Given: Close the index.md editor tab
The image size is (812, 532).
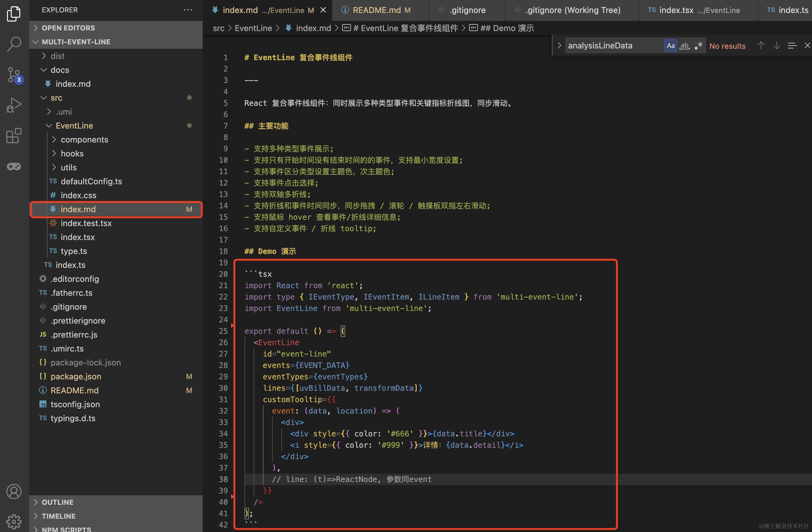Looking at the screenshot, I should [x=323, y=10].
